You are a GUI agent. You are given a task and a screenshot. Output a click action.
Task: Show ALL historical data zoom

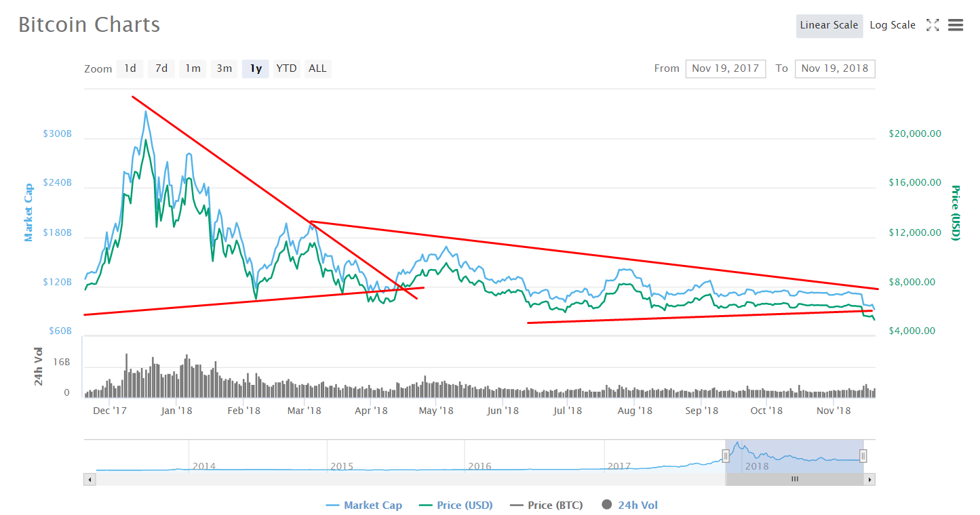(317, 68)
